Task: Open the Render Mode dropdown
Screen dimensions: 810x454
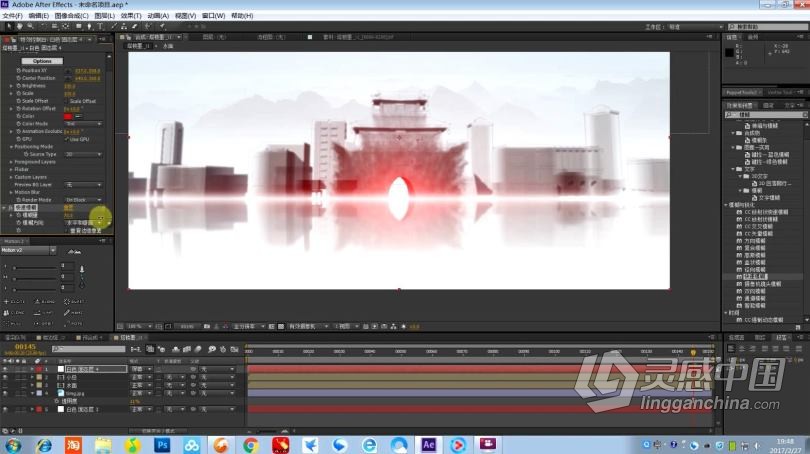Action: [84, 200]
